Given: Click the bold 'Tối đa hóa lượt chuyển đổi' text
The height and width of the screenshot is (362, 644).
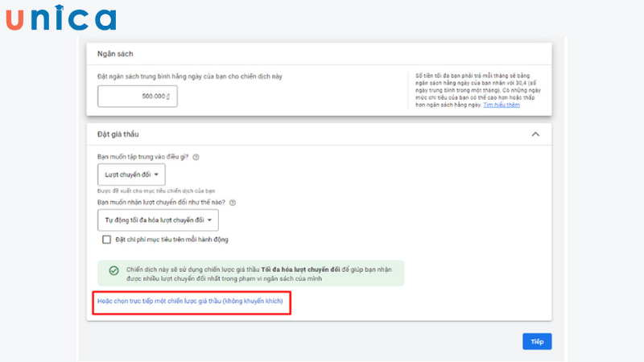Looking at the screenshot, I should tap(300, 269).
